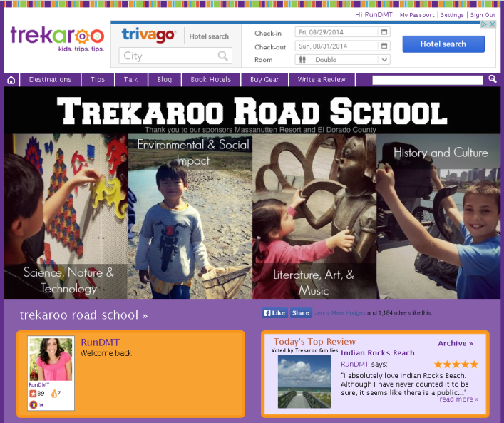Open the review Archive link

tap(456, 343)
